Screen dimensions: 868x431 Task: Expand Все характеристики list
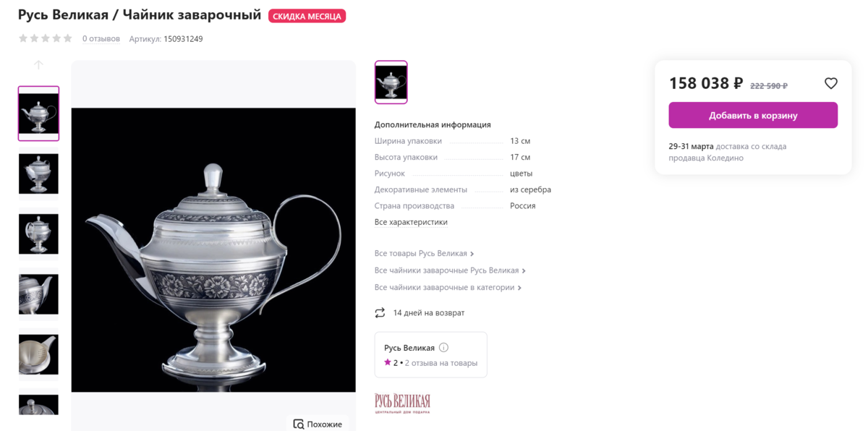pos(411,222)
